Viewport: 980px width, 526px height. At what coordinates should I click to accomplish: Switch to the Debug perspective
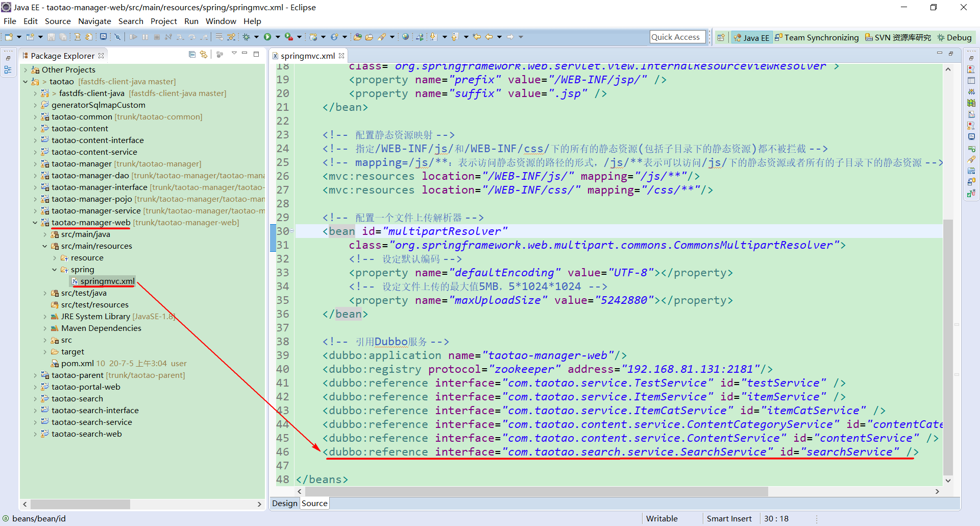[954, 37]
